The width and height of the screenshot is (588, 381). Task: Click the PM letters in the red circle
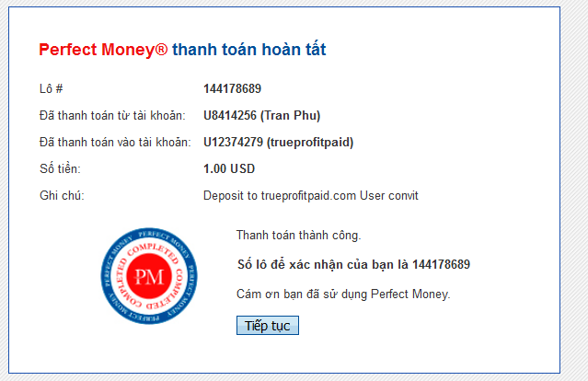coord(149,277)
